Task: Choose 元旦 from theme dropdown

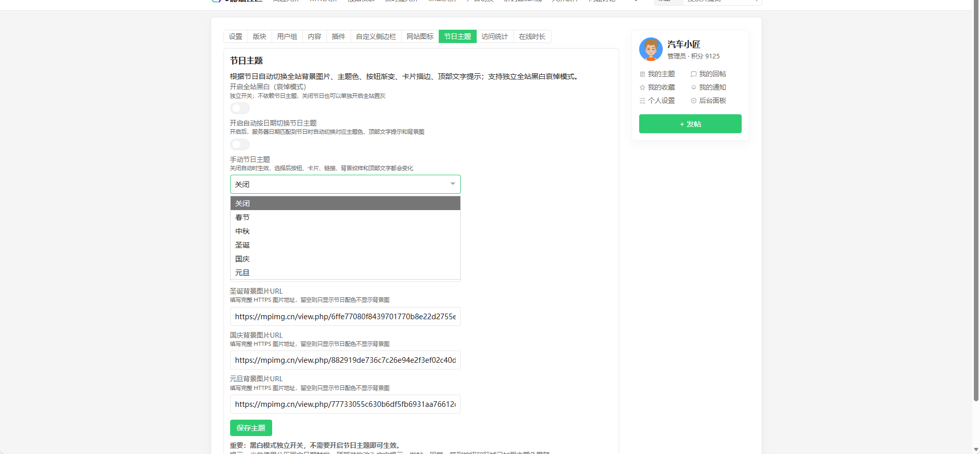Action: (345, 273)
